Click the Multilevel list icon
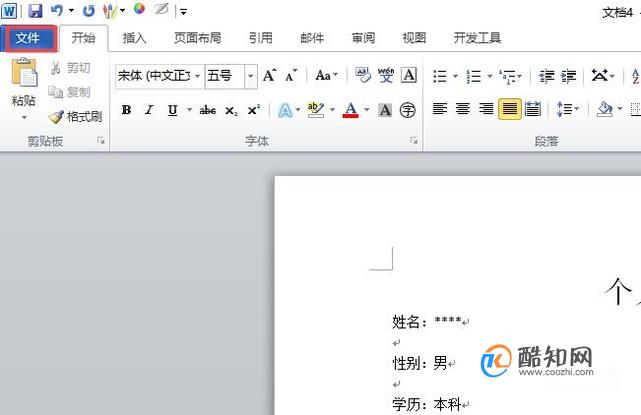This screenshot has width=641, height=415. point(507,76)
